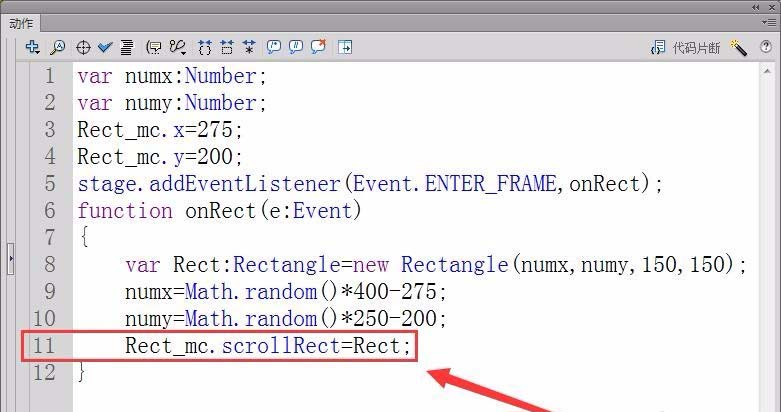Remove comment icon
Image resolution: width=781 pixels, height=412 pixels.
(x=318, y=47)
